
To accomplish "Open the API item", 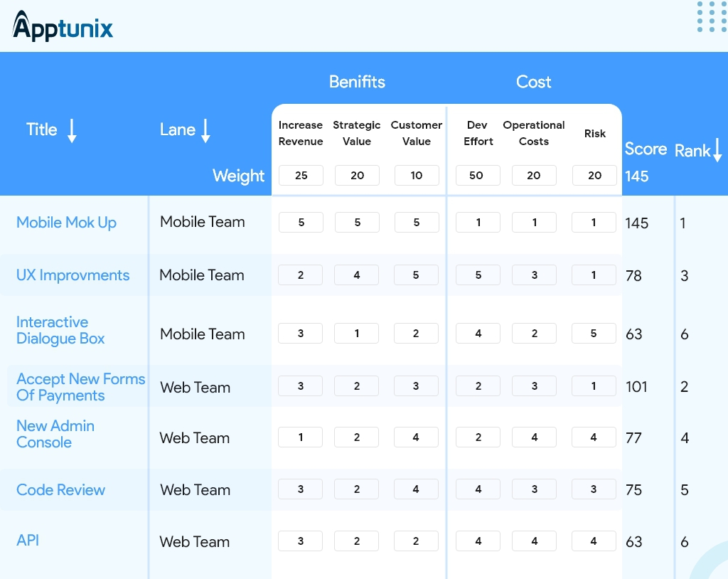I will coord(28,541).
